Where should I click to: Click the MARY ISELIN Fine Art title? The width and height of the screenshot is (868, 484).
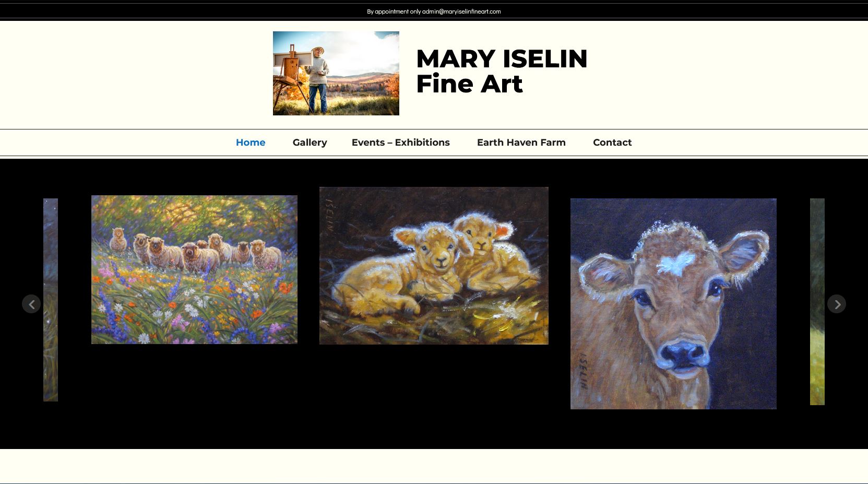(502, 71)
